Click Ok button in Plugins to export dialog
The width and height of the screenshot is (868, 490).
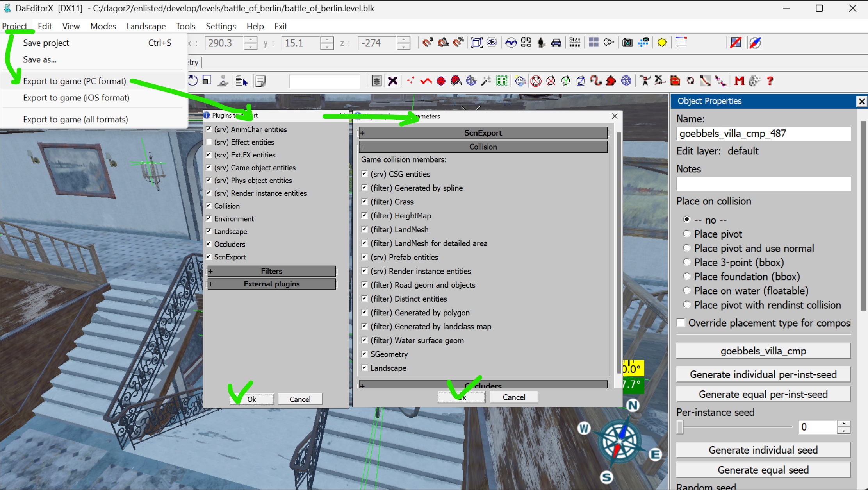tap(251, 399)
